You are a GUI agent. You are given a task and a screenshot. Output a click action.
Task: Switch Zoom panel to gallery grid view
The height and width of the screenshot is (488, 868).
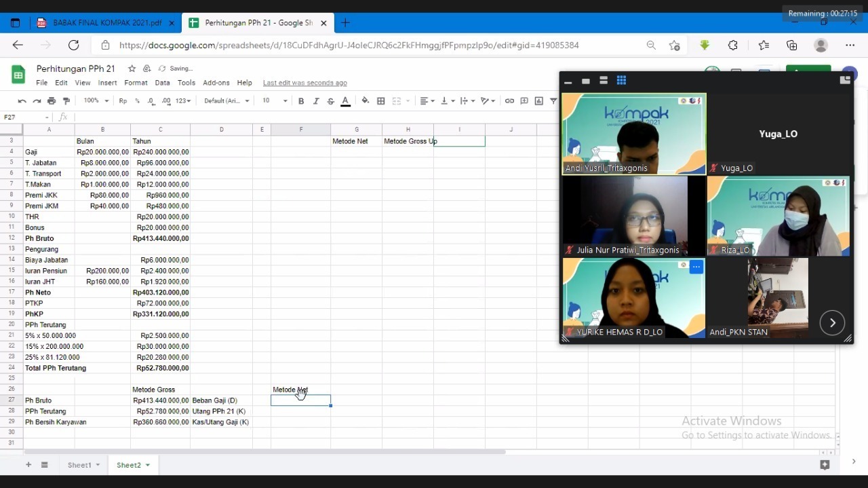621,81
